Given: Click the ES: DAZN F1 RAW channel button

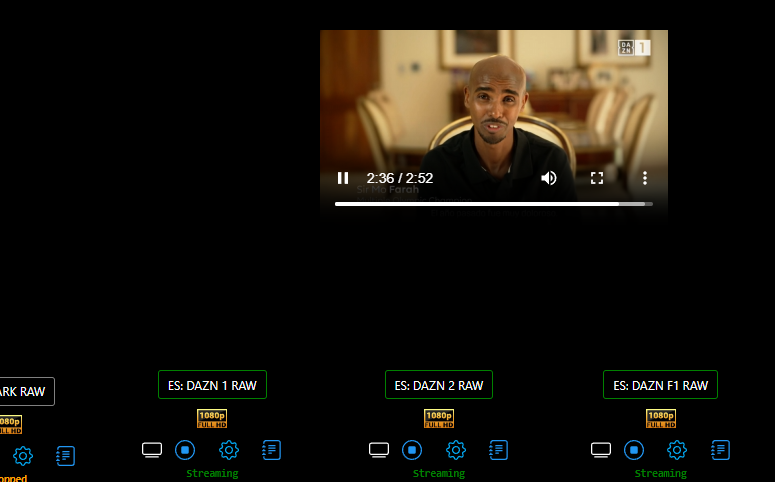Looking at the screenshot, I should 660,385.
